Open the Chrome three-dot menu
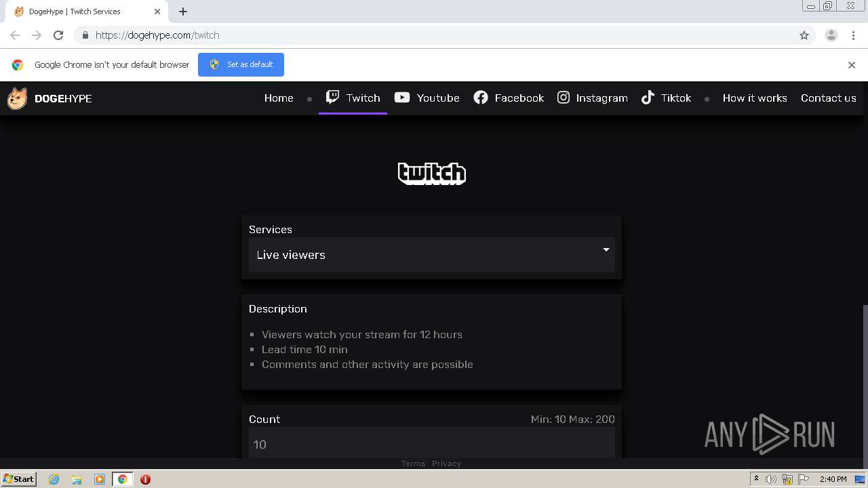This screenshot has height=488, width=868. pyautogui.click(x=853, y=35)
